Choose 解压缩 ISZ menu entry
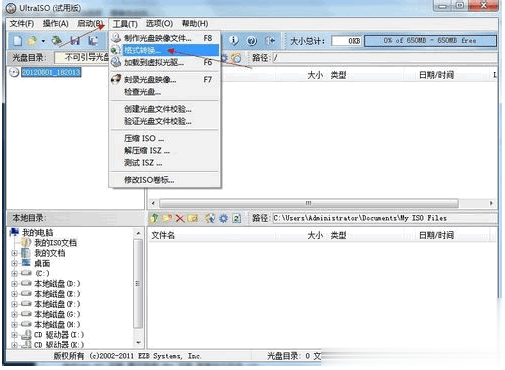Screen dimensions: 505x370 pyautogui.click(x=165, y=151)
